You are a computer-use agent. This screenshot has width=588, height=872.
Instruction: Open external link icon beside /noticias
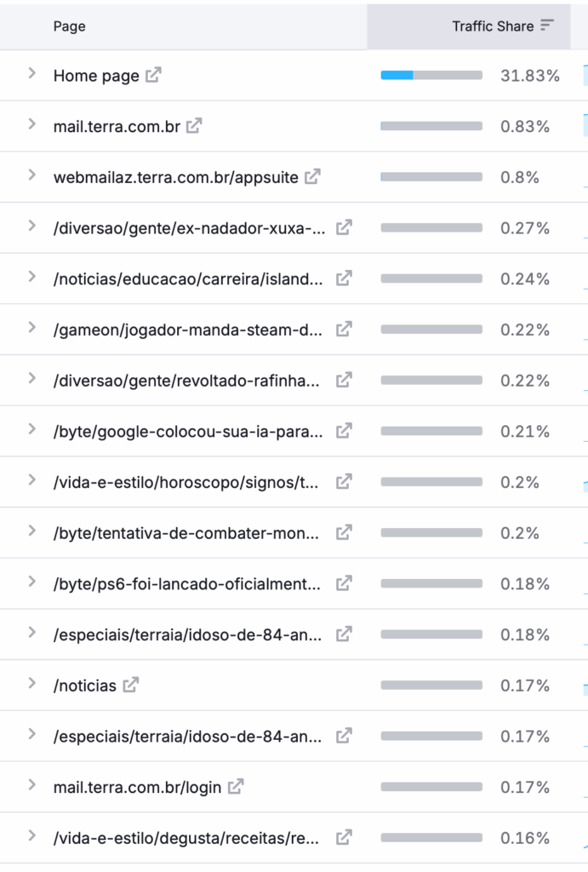[131, 685]
